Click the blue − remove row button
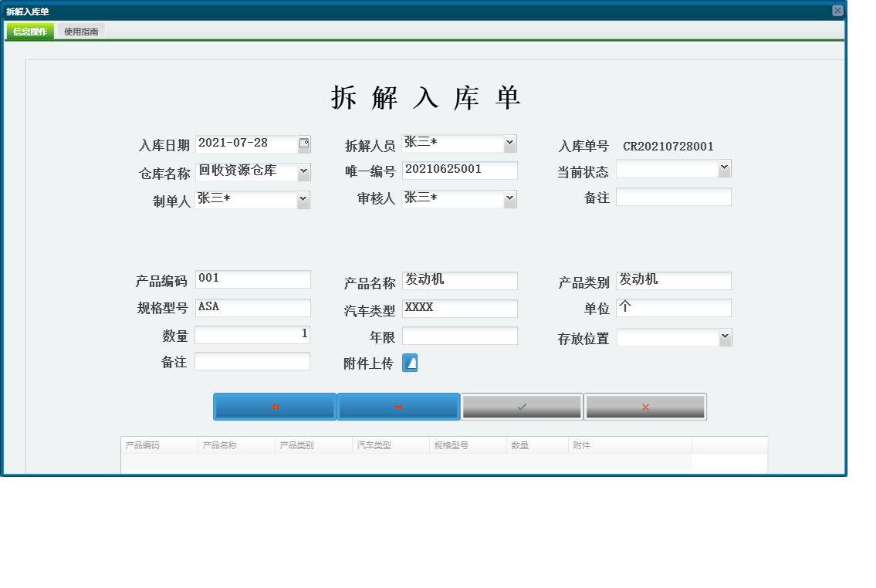Viewport: 876px width, 588px height. tap(398, 406)
